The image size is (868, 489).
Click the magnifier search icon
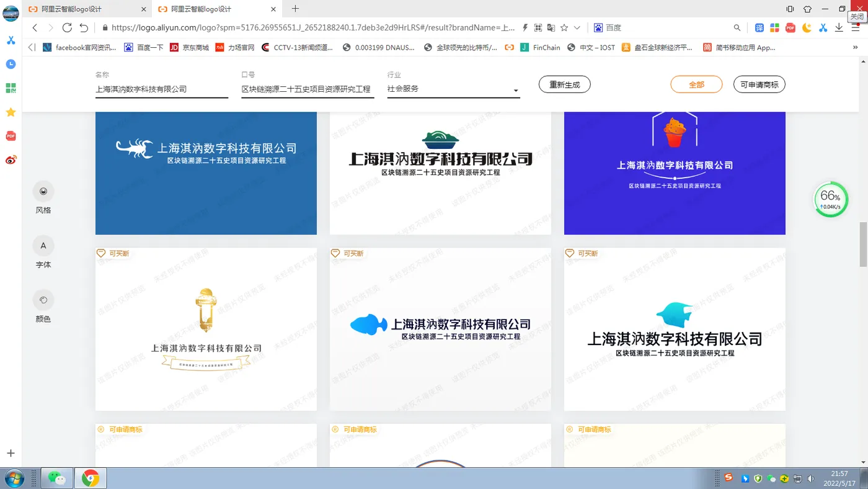[737, 28]
